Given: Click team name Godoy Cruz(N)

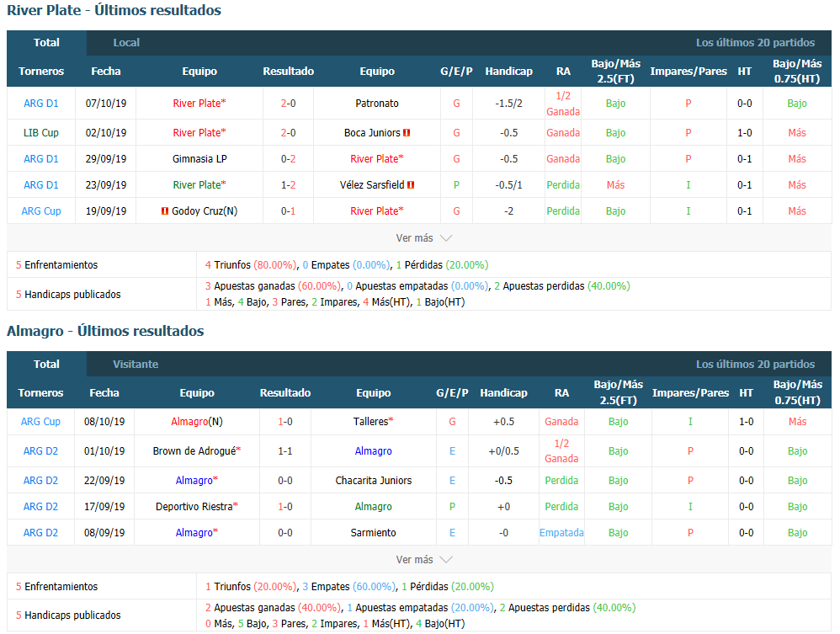Looking at the screenshot, I should click(x=205, y=211).
